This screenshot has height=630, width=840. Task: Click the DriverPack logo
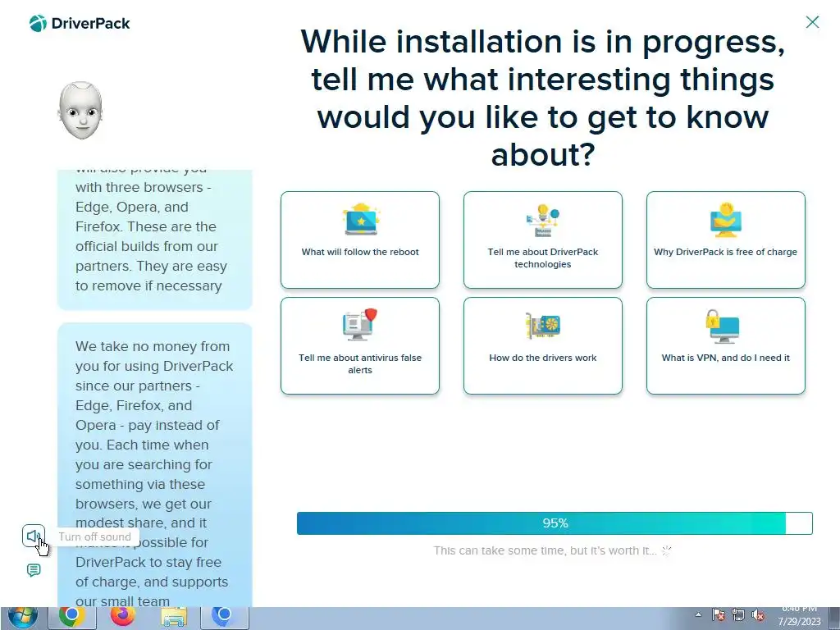pyautogui.click(x=80, y=24)
